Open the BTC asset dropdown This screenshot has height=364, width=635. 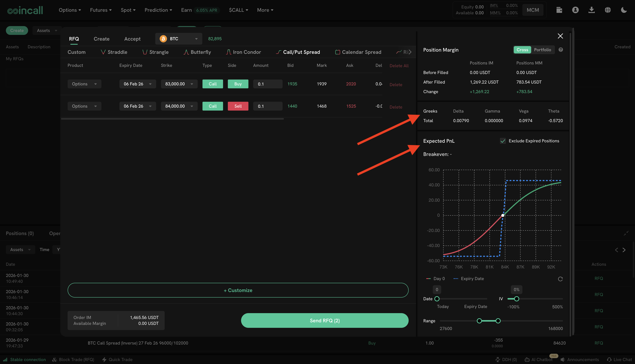179,39
